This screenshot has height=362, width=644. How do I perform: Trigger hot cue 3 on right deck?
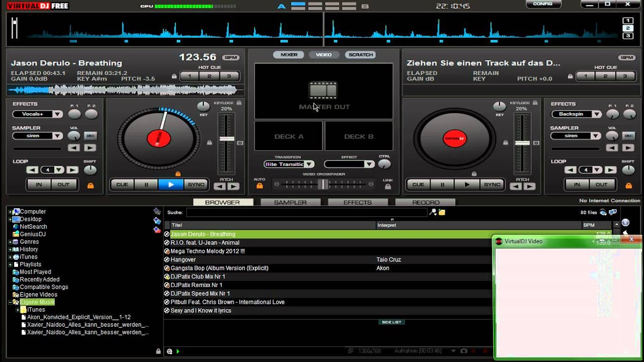tap(625, 76)
